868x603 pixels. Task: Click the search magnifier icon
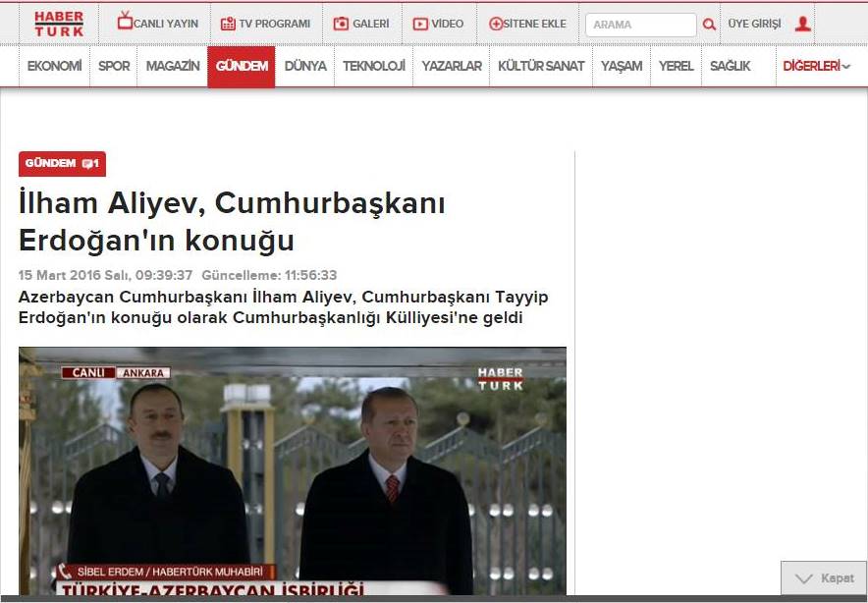[709, 25]
